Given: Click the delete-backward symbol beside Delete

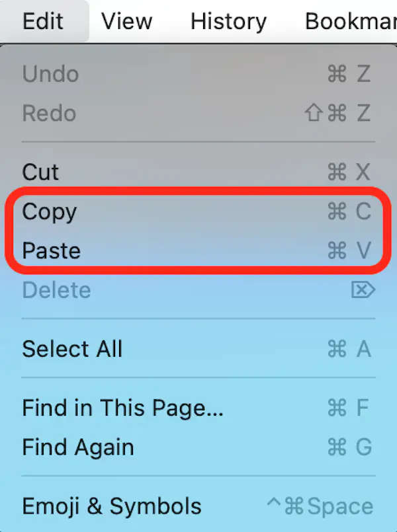Looking at the screenshot, I should click(363, 290).
